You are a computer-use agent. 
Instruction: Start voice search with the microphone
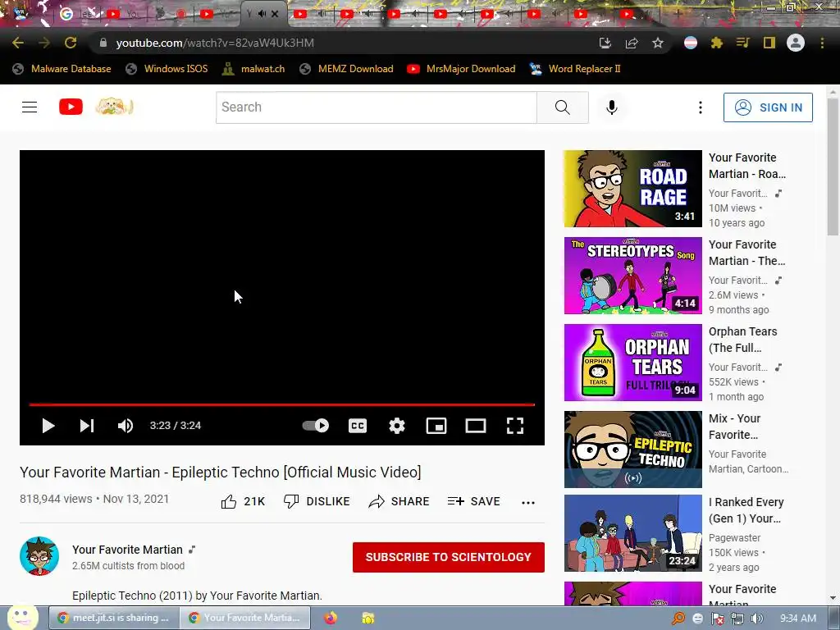coord(612,107)
